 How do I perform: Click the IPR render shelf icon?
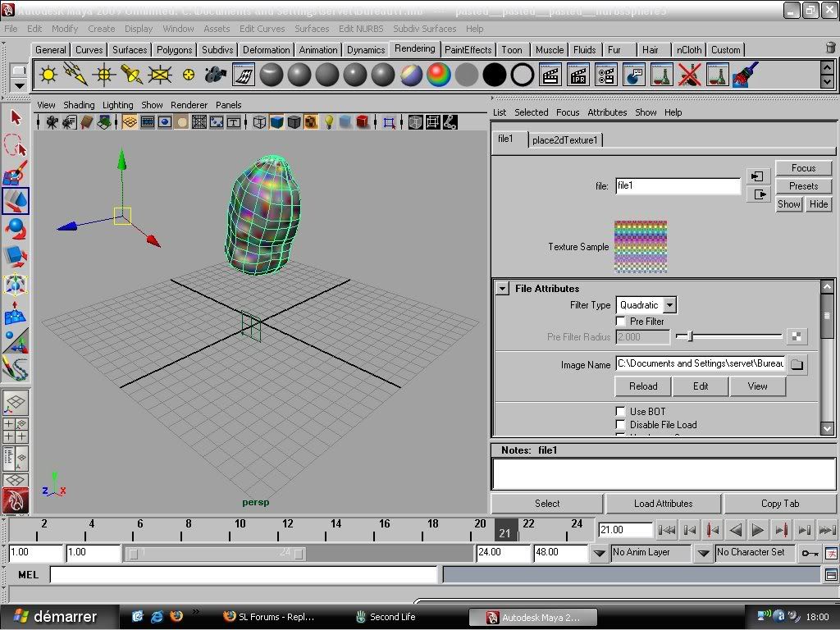point(578,76)
